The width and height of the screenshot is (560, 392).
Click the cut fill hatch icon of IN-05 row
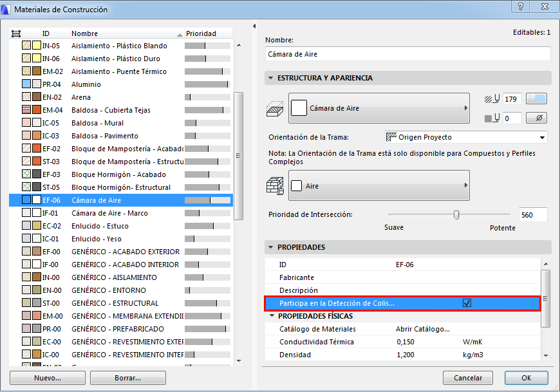[x=26, y=46]
